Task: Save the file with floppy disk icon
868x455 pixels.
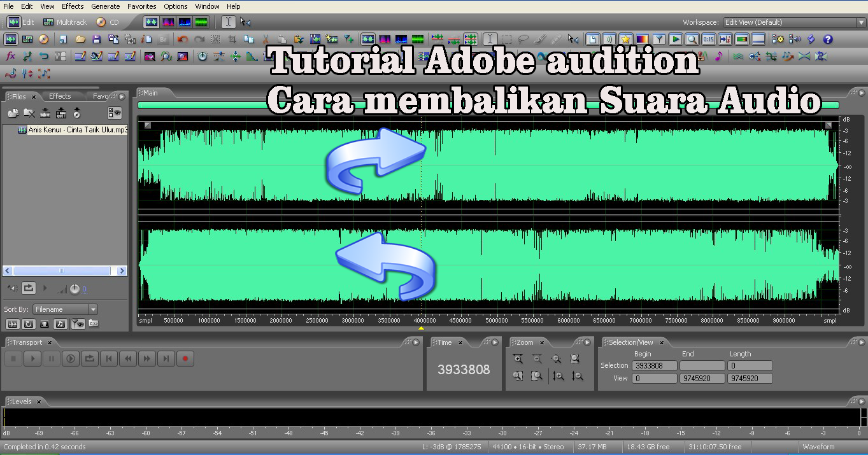Action: [96, 39]
